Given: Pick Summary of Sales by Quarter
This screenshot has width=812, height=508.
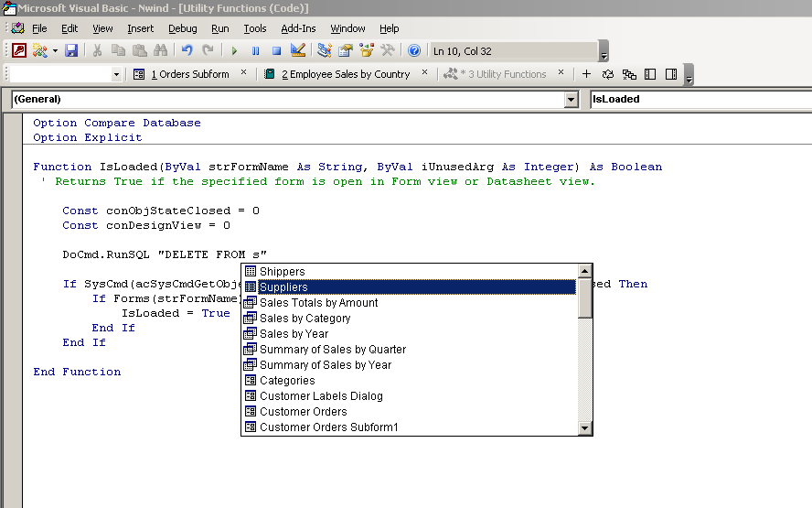Looking at the screenshot, I should tap(410, 350).
